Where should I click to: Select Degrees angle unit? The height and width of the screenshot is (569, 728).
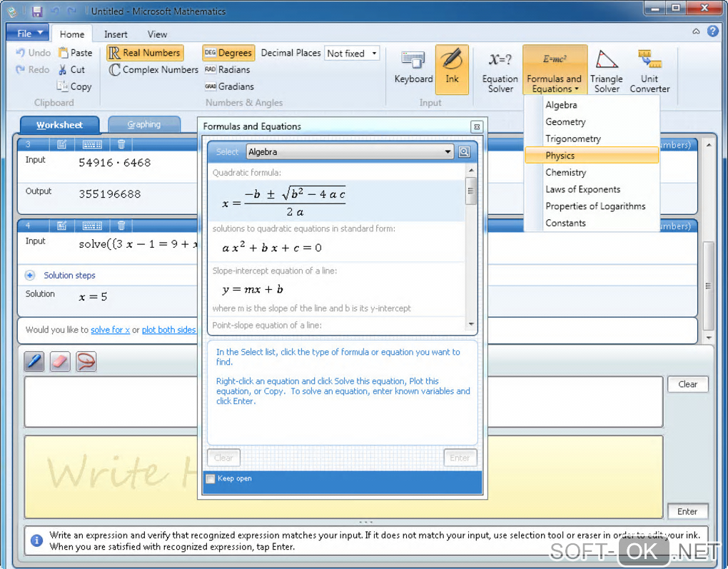coord(228,53)
